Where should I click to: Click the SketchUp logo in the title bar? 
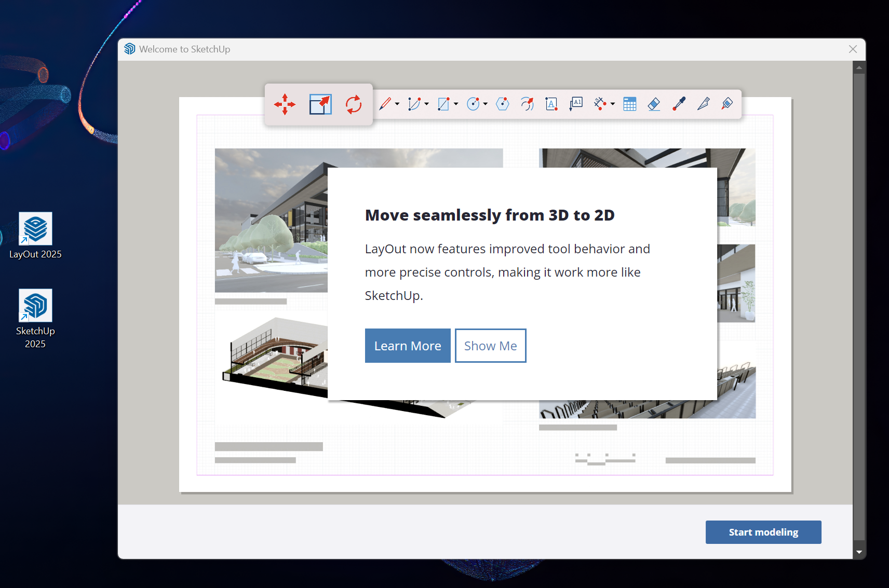tap(130, 49)
